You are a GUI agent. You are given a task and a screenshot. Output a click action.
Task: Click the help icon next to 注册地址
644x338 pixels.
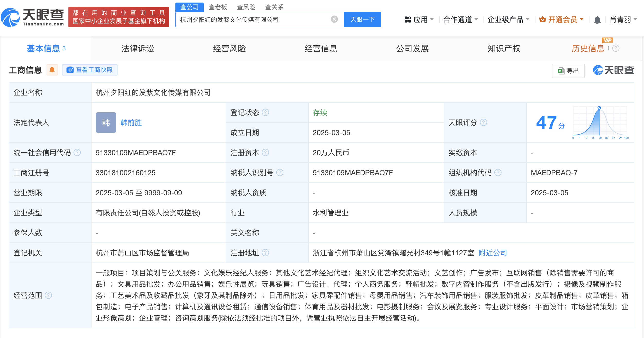click(265, 253)
